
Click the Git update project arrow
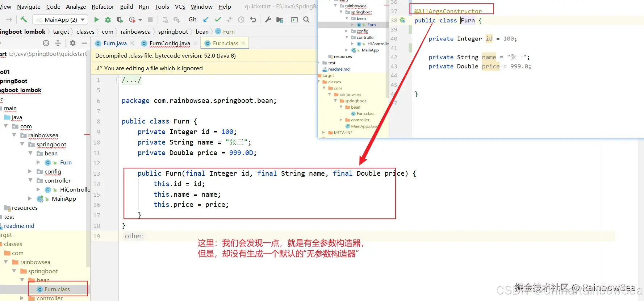coord(206,20)
